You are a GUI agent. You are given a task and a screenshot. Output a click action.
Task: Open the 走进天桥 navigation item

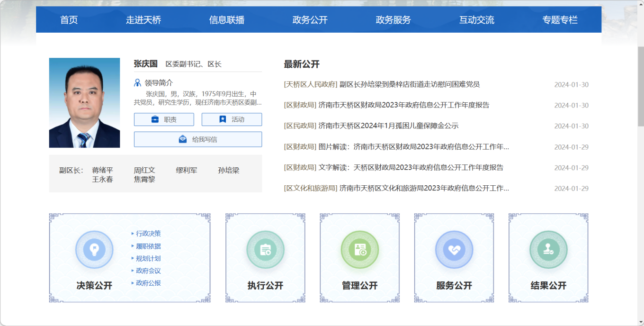(143, 20)
